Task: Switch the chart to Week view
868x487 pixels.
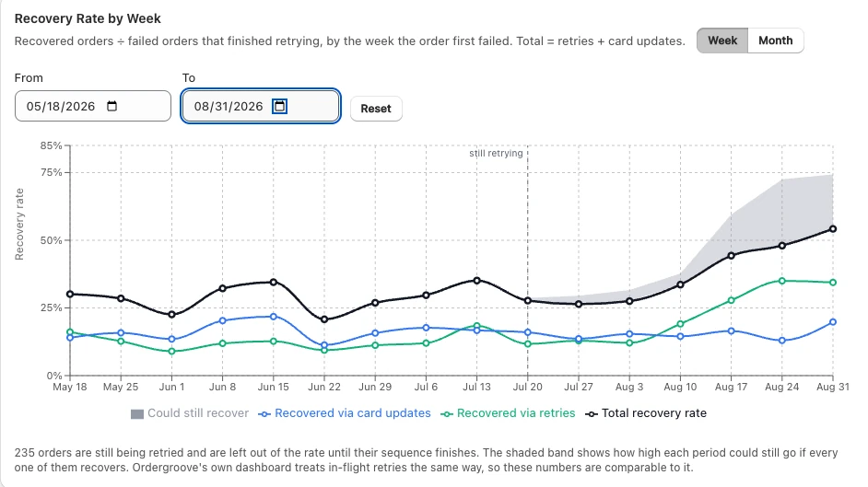Action: (x=722, y=41)
